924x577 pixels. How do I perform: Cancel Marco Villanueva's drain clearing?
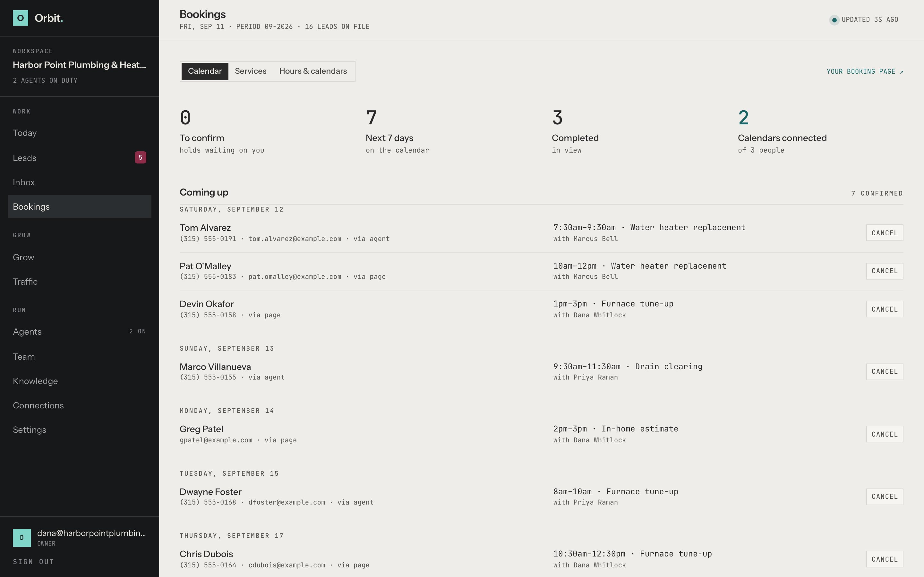(x=884, y=372)
